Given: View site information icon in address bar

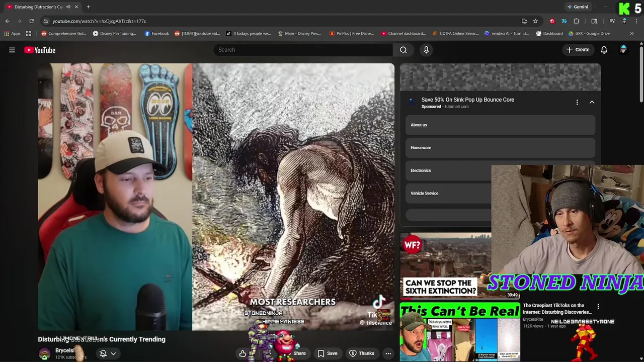Looking at the screenshot, I should [x=46, y=21].
